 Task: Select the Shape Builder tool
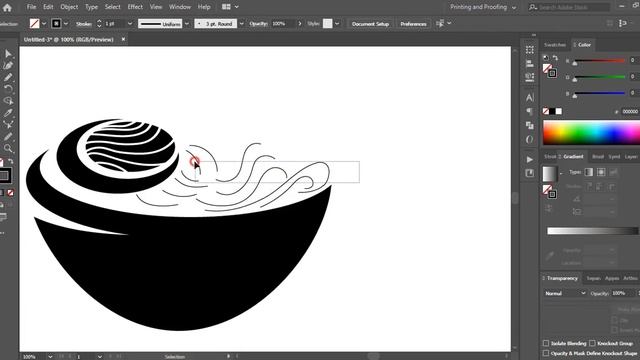pos(8,100)
